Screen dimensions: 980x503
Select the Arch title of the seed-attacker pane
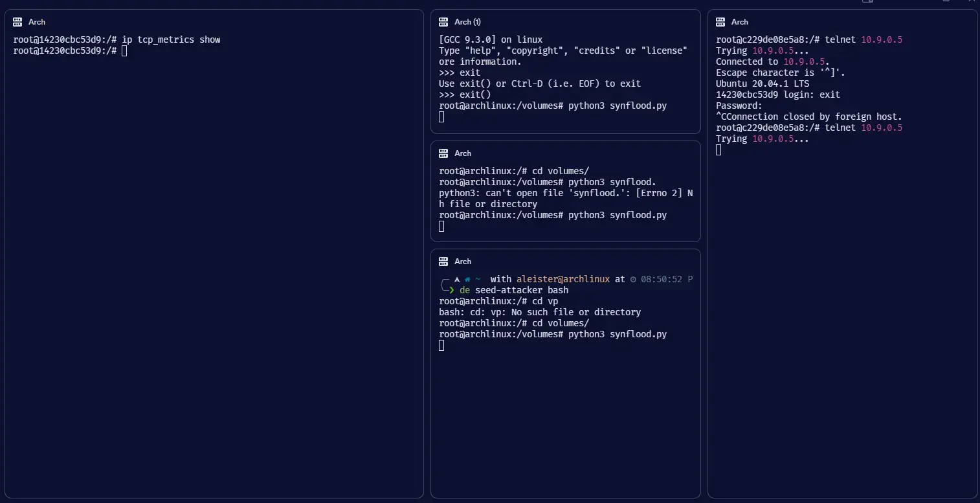point(463,262)
